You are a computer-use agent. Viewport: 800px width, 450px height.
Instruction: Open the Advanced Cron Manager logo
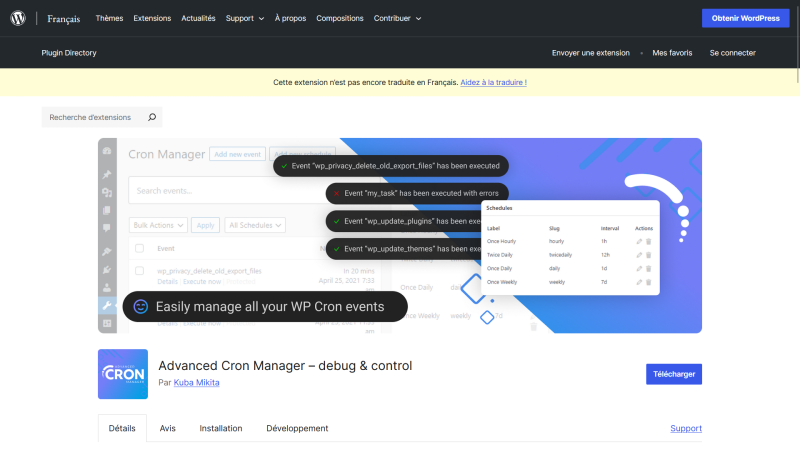point(123,374)
